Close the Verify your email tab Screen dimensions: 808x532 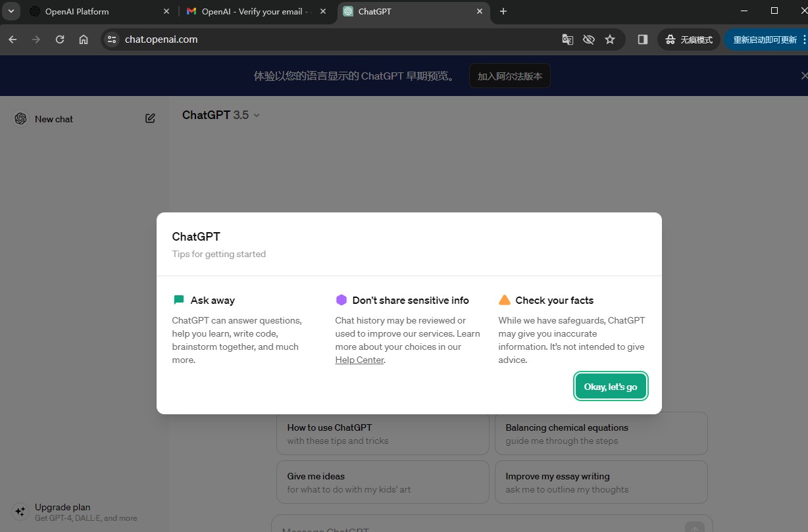coord(322,11)
